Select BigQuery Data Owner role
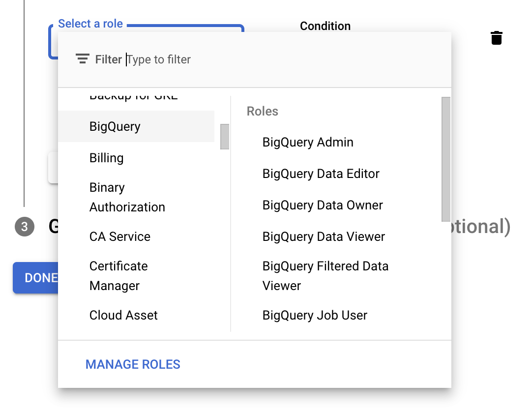The height and width of the screenshot is (410, 532). point(322,205)
